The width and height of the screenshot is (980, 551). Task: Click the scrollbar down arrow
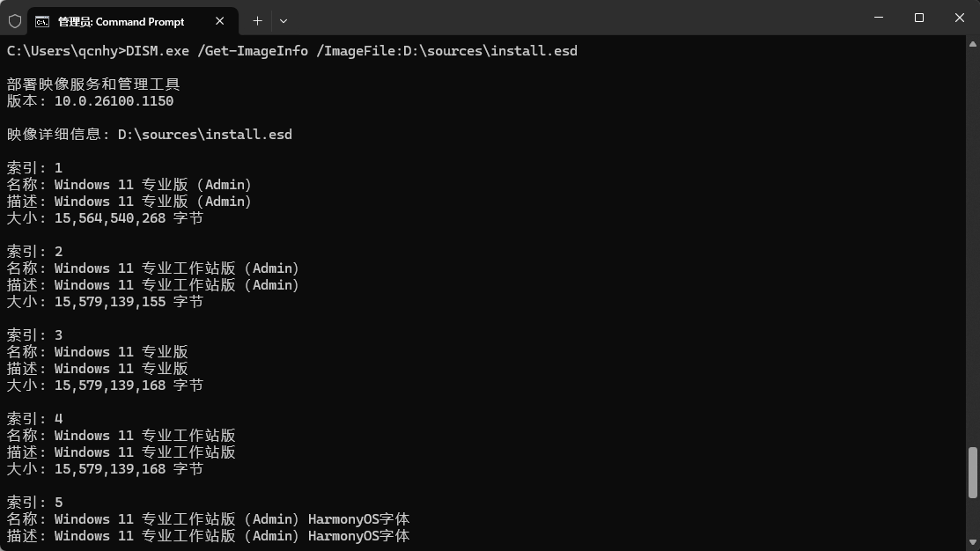(x=972, y=543)
